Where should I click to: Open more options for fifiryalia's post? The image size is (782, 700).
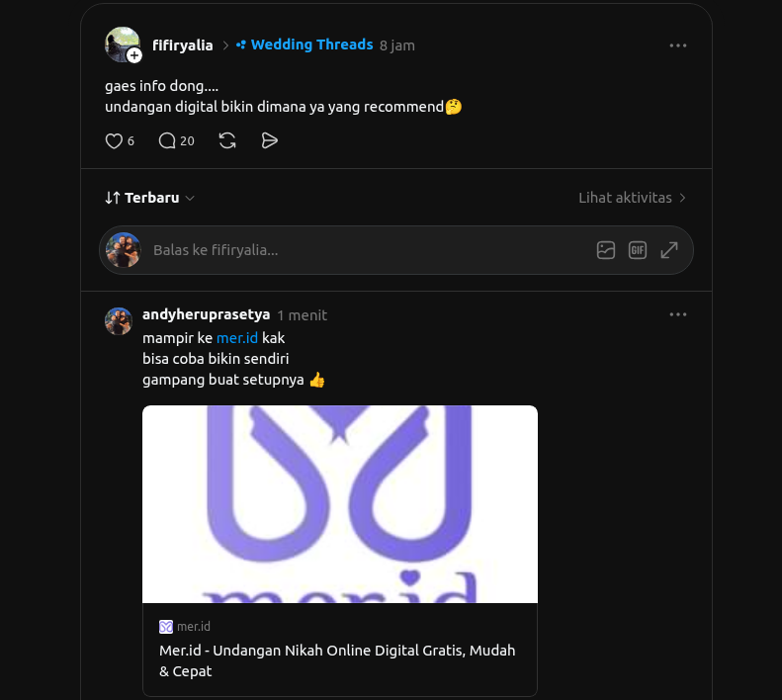click(678, 45)
